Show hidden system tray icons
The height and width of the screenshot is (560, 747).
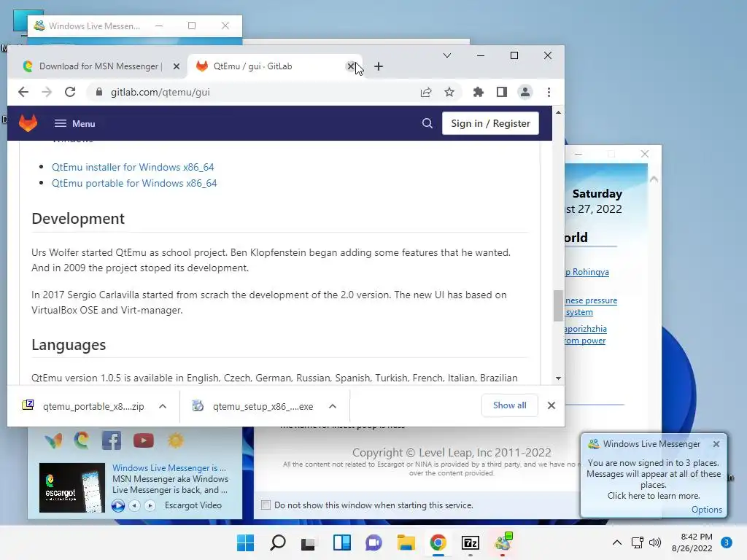(x=617, y=542)
